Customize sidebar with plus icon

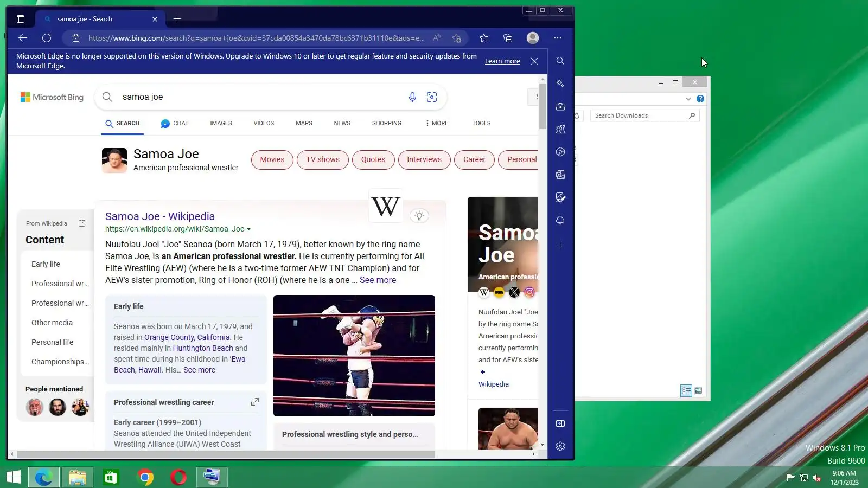(x=560, y=245)
